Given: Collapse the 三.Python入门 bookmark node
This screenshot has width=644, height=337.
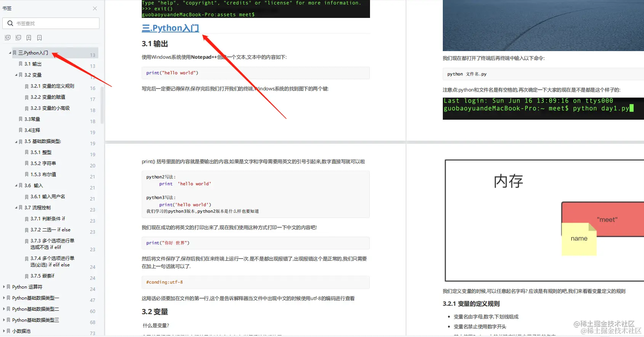Looking at the screenshot, I should 10,53.
